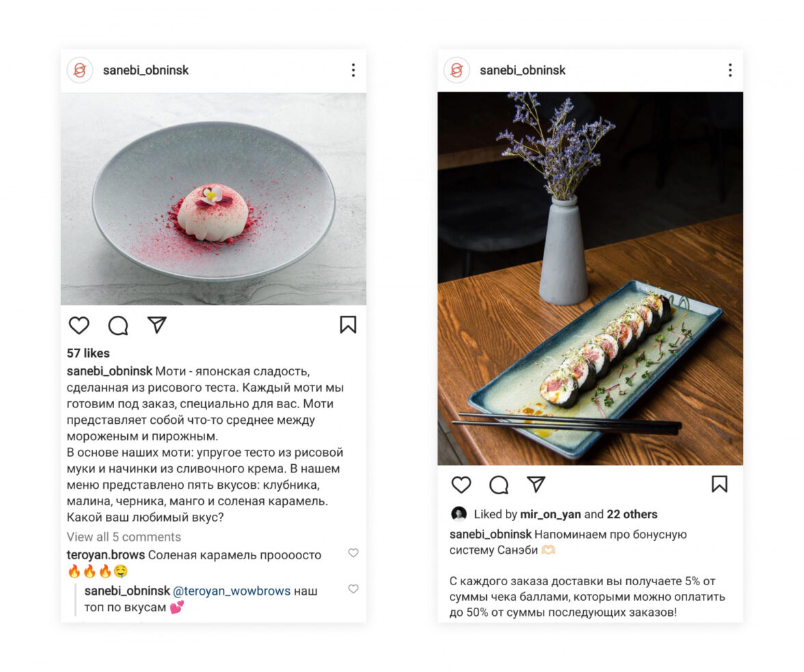The image size is (804, 672).
Task: Open the mir_on_yan profile link
Action: (x=550, y=514)
